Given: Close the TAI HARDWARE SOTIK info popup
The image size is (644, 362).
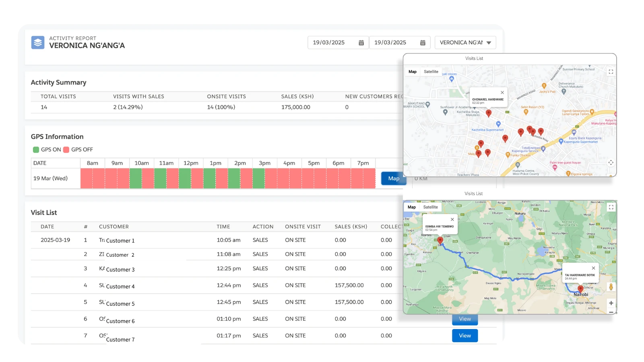Looking at the screenshot, I should coord(593,268).
